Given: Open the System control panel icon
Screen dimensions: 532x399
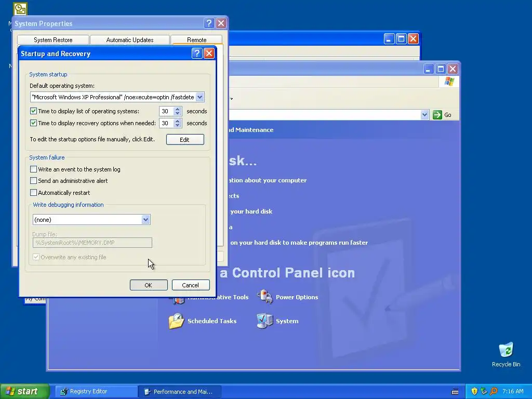Looking at the screenshot, I should pos(265,321).
